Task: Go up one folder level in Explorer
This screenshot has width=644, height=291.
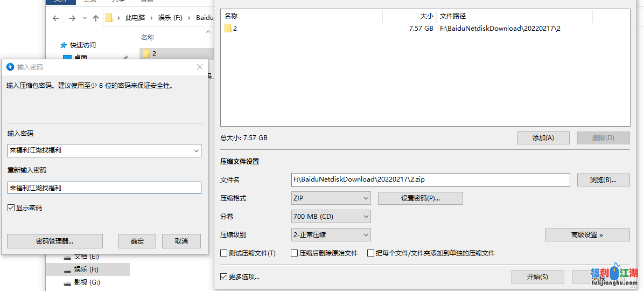Action: (x=96, y=18)
